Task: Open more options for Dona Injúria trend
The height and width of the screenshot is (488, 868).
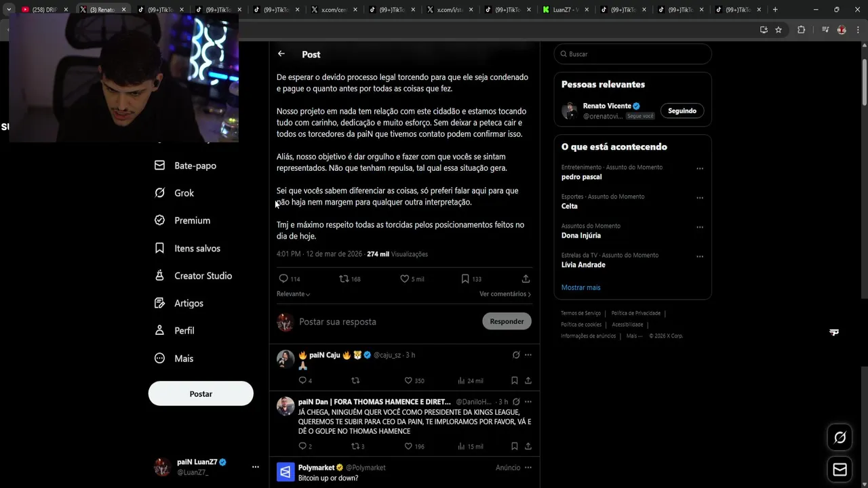Action: point(700,227)
